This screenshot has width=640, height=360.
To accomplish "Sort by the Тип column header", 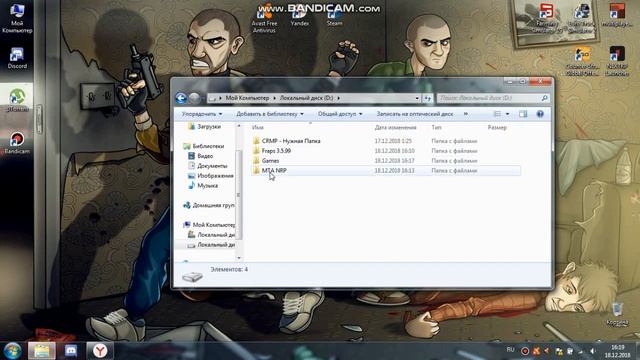I will [x=436, y=127].
